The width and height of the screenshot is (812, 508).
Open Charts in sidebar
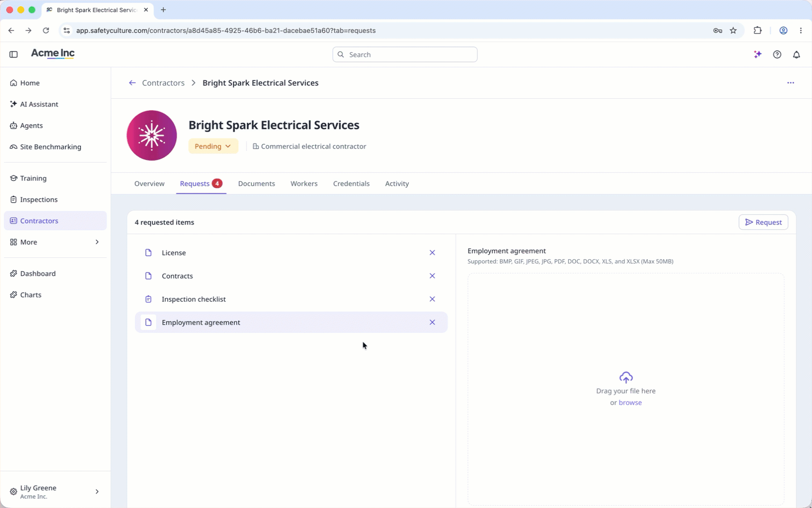pyautogui.click(x=55, y=295)
